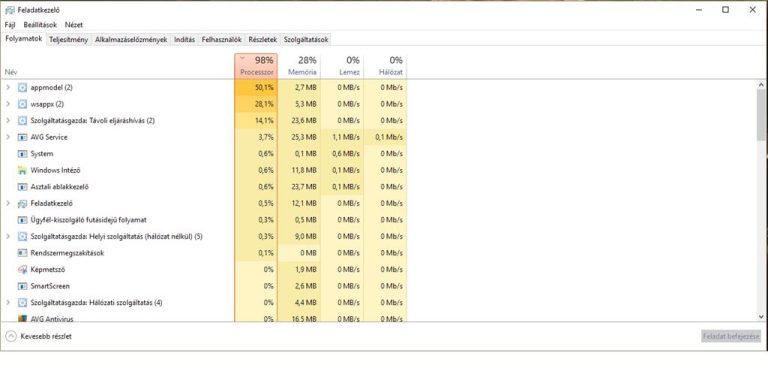Image resolution: width=768 pixels, height=383 pixels.
Task: Select the 'appmodel (2)' process name
Action: [x=51, y=88]
